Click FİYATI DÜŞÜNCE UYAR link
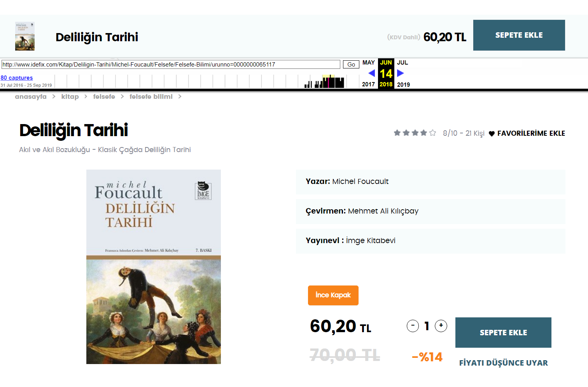Viewport: 588px width, 387px height. pyautogui.click(x=503, y=363)
